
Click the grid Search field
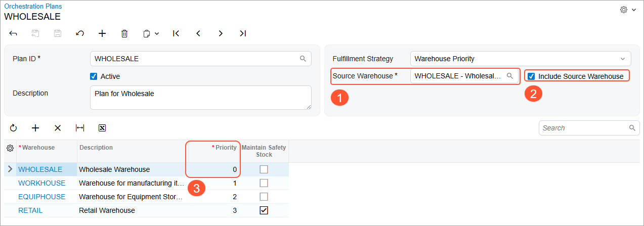point(584,128)
